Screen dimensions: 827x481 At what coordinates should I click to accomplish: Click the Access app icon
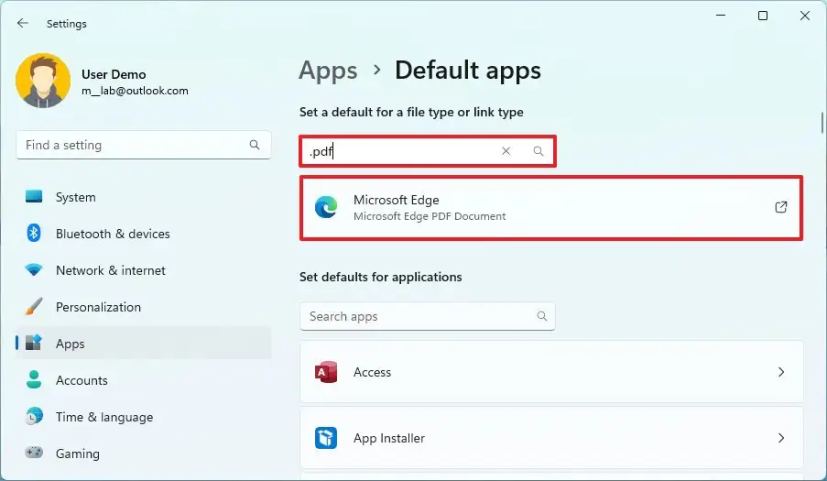[326, 372]
